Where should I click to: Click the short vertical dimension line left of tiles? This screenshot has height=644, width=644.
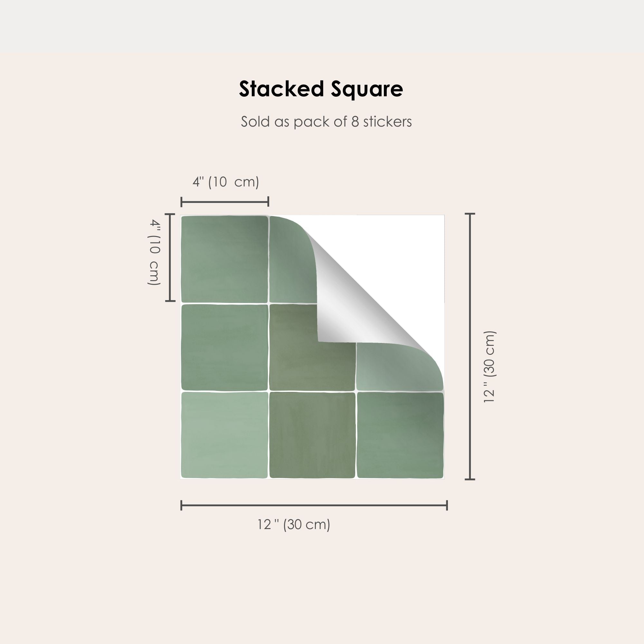(170, 257)
